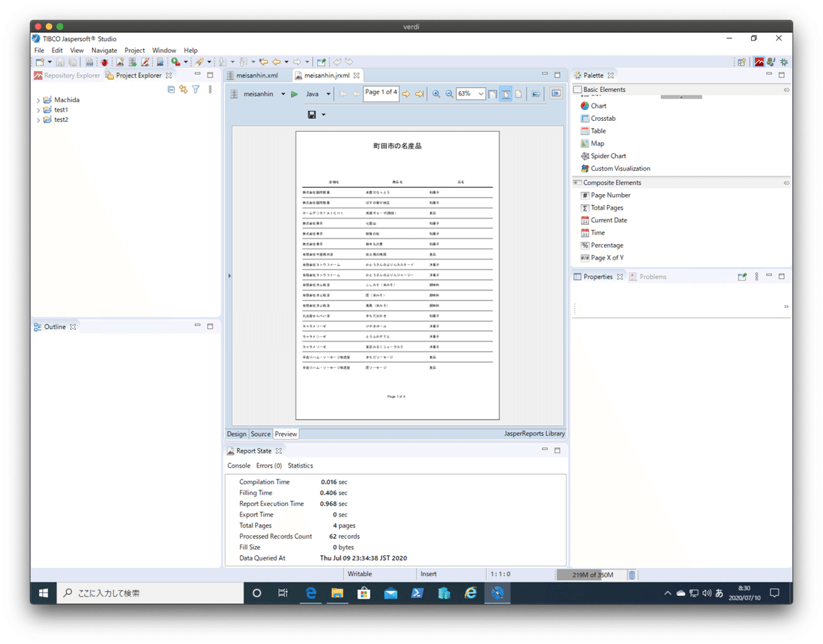Switch to the Statistics view in Report State
Viewport: 823px width, 644px height.
(300, 465)
